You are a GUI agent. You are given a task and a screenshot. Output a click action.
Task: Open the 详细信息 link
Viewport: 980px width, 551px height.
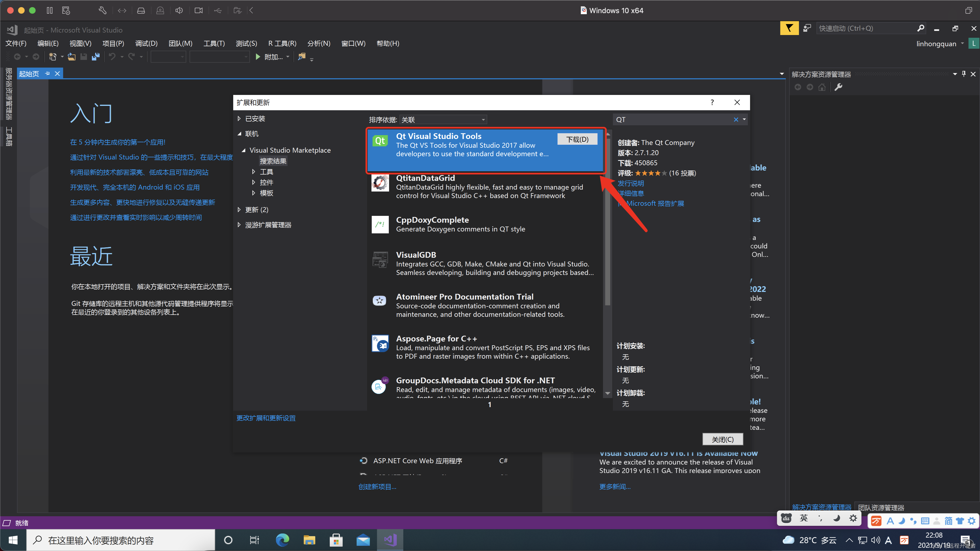pyautogui.click(x=630, y=193)
